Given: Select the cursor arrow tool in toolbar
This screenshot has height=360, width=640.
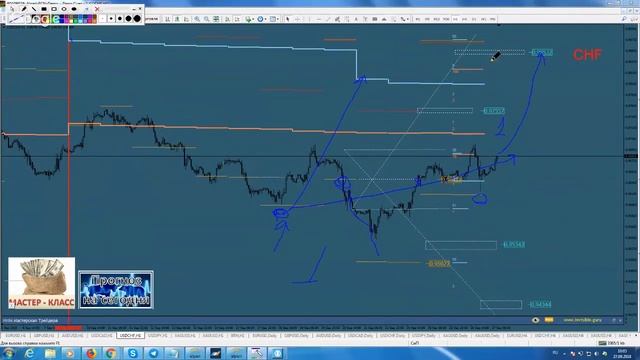Looking at the screenshot, I should 288,19.
